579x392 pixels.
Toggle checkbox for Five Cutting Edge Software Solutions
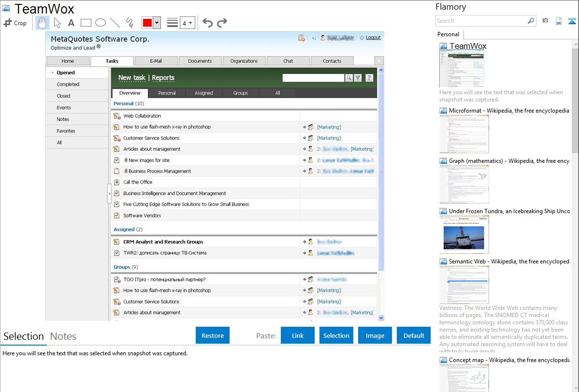pos(116,204)
